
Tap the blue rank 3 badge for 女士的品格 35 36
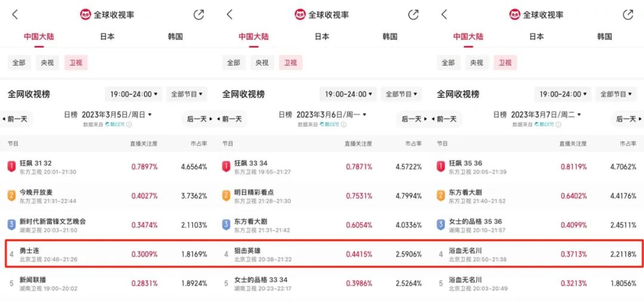441,225
